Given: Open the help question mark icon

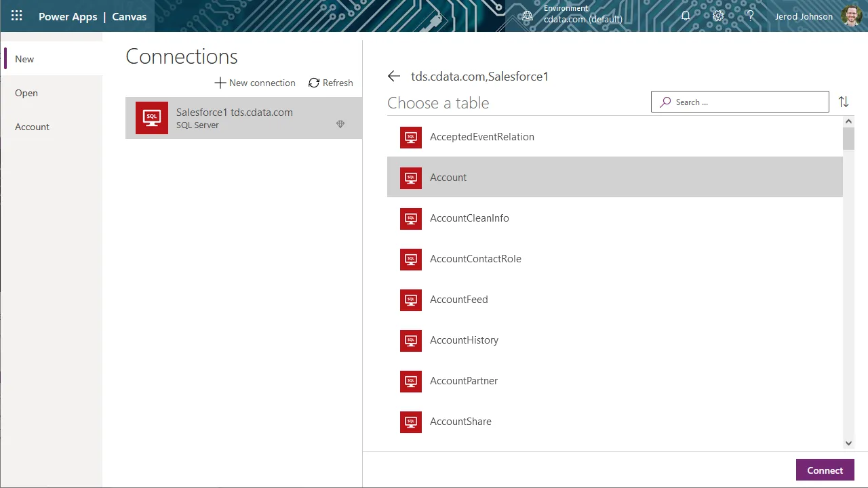Looking at the screenshot, I should pos(751,16).
